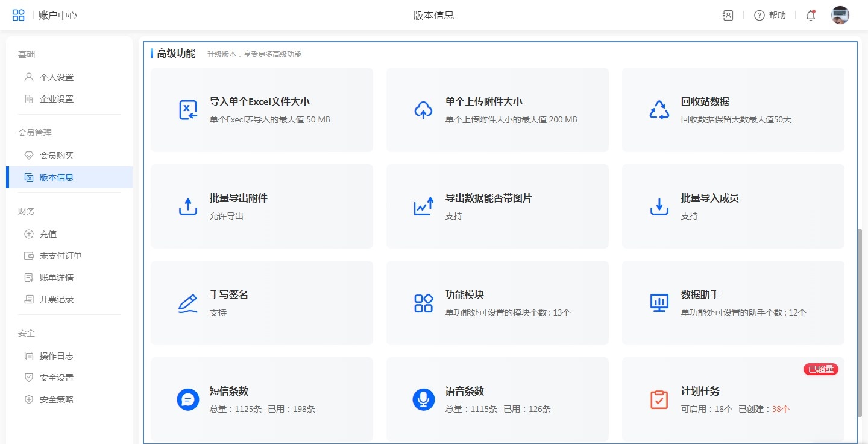Click the 手写签名 pen icon
This screenshot has width=868, height=444.
tap(188, 303)
